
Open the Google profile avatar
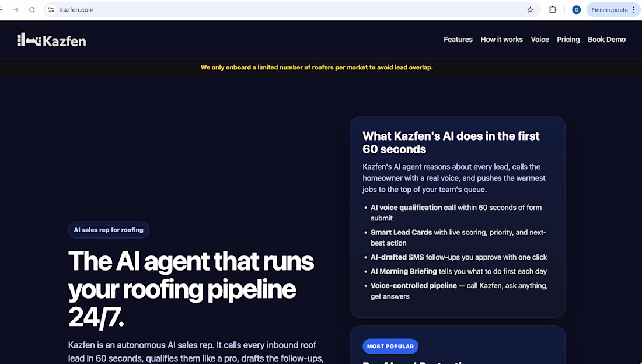point(576,10)
